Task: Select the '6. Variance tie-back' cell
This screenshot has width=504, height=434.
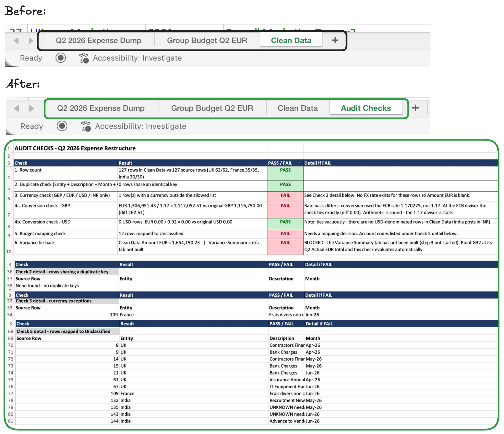Action: tap(66, 247)
